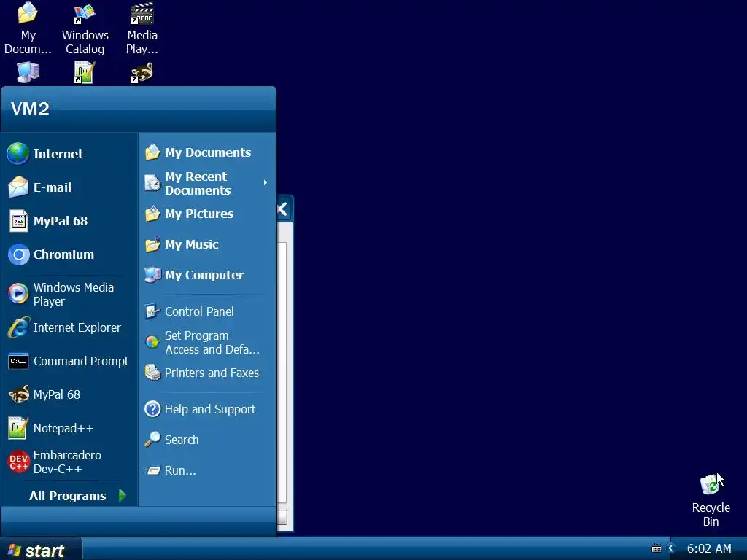Select Media Player desktop shortcut
Screen dimensions: 747x560
142,28
